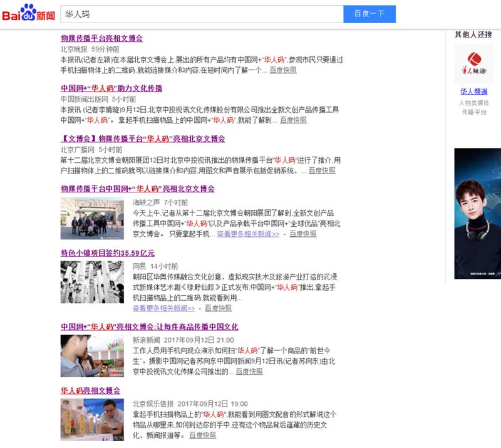Screen dimensions: 501x448
Task: Open 百度快照 for the 北京晚报 result
Action: tap(283, 70)
